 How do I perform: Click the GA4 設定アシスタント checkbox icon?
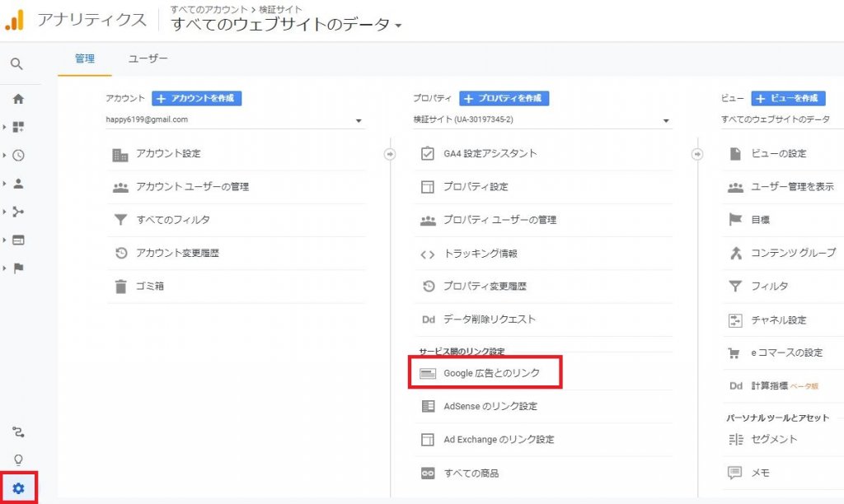(x=428, y=154)
